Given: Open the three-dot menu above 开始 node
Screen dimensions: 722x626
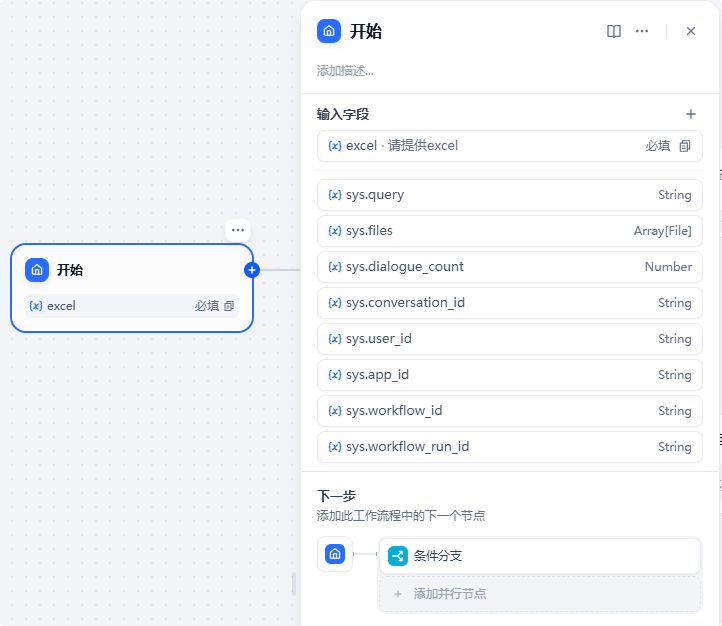Looking at the screenshot, I should pyautogui.click(x=237, y=230).
